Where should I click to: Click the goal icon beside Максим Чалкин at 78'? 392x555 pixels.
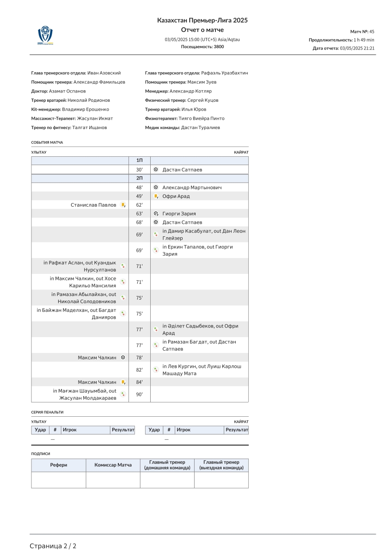click(x=123, y=358)
